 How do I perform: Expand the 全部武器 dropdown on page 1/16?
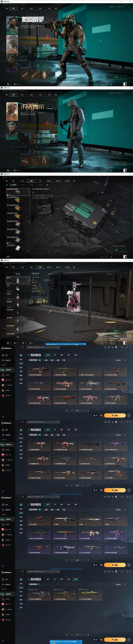(121, 360)
